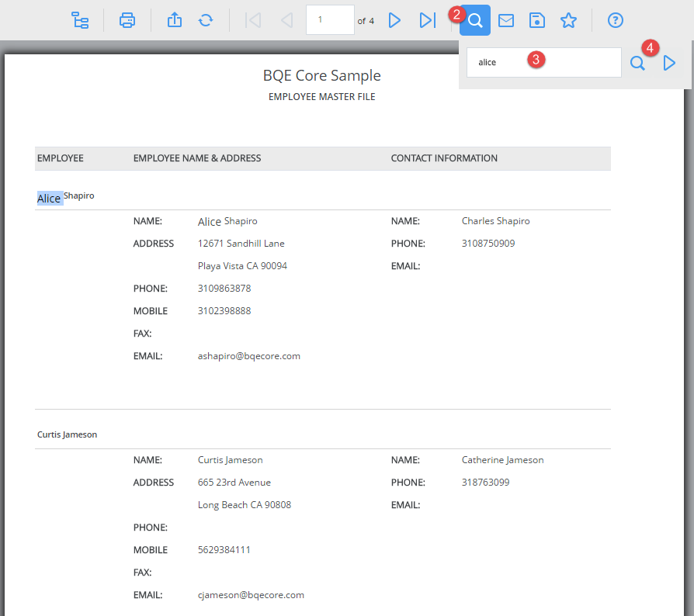
Task: Open Help with the question mark icon
Action: click(x=616, y=20)
